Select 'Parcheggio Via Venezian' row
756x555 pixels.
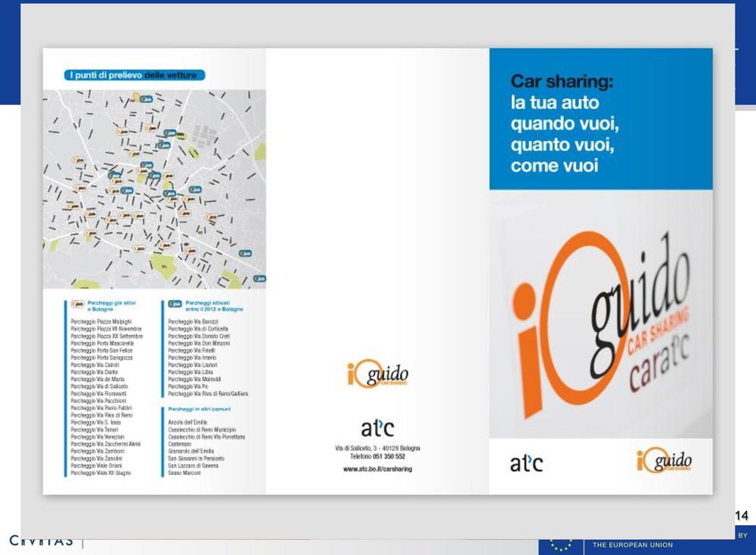98,436
